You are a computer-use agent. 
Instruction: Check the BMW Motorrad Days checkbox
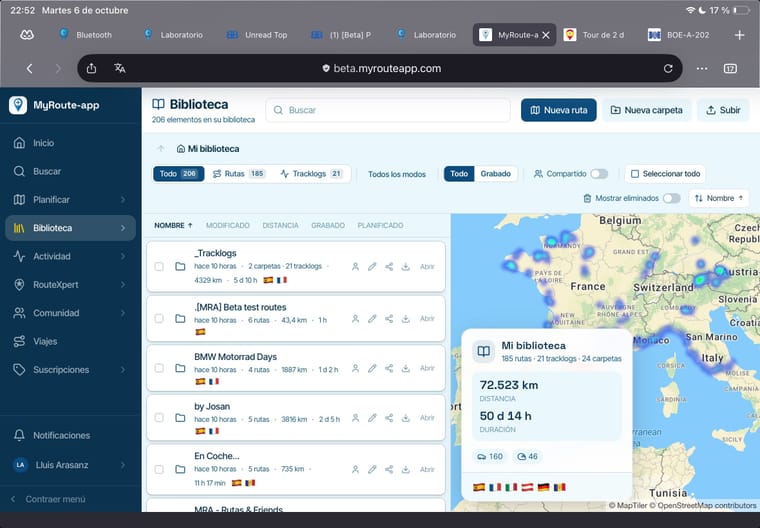tap(159, 368)
